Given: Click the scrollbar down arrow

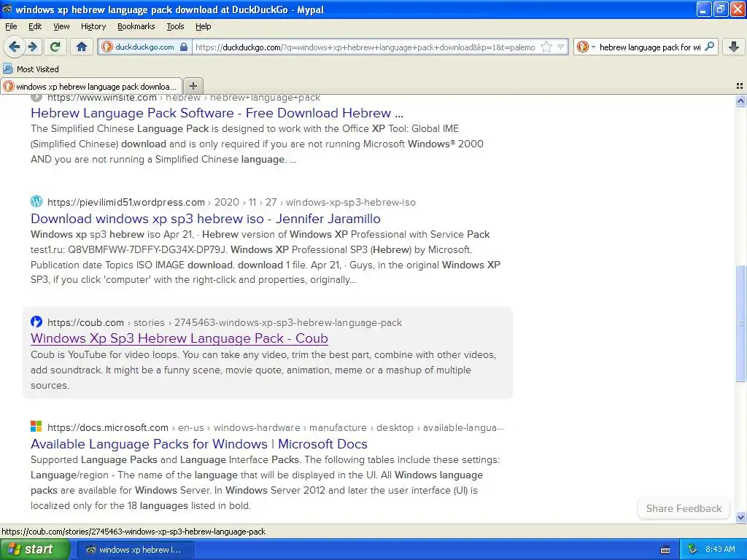Looking at the screenshot, I should point(740,517).
